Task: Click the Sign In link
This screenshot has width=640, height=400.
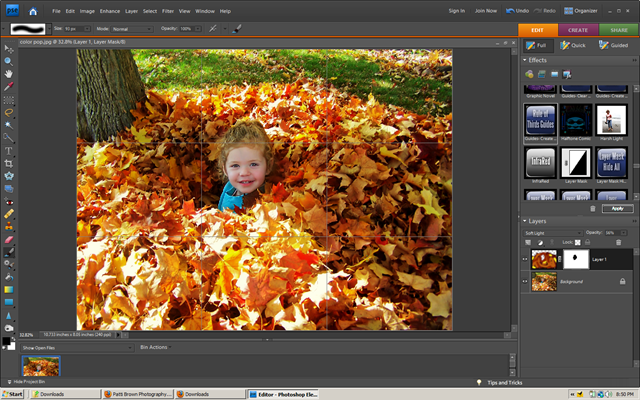Action: pos(457,11)
